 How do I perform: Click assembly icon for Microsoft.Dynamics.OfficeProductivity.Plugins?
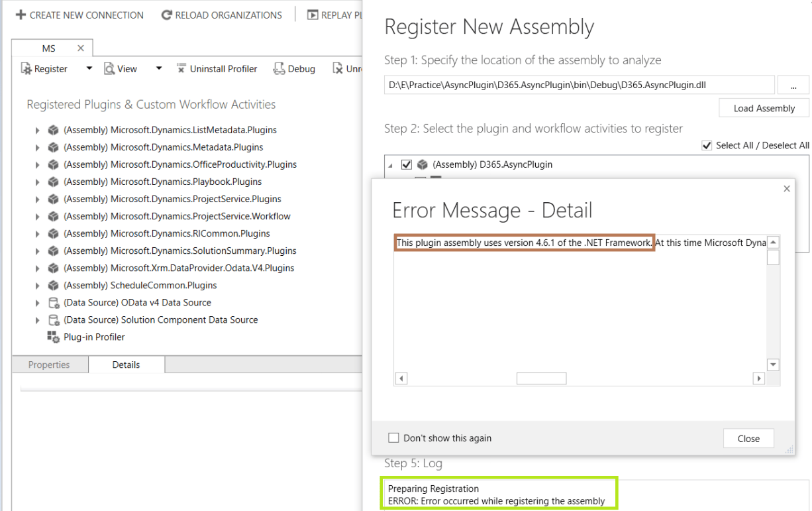pos(54,164)
